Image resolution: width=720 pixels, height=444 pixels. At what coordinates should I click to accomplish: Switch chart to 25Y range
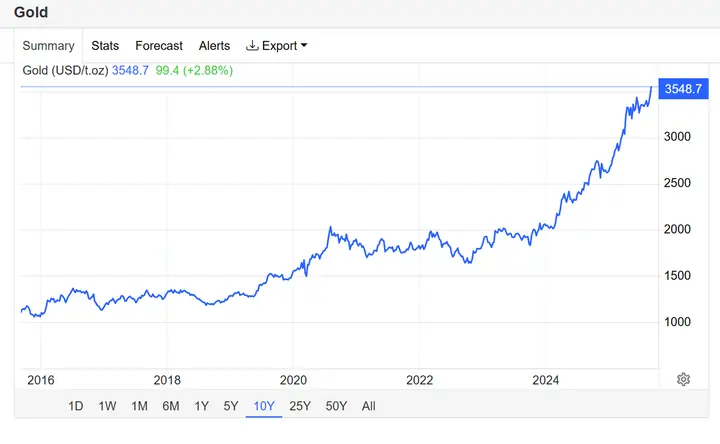click(300, 406)
